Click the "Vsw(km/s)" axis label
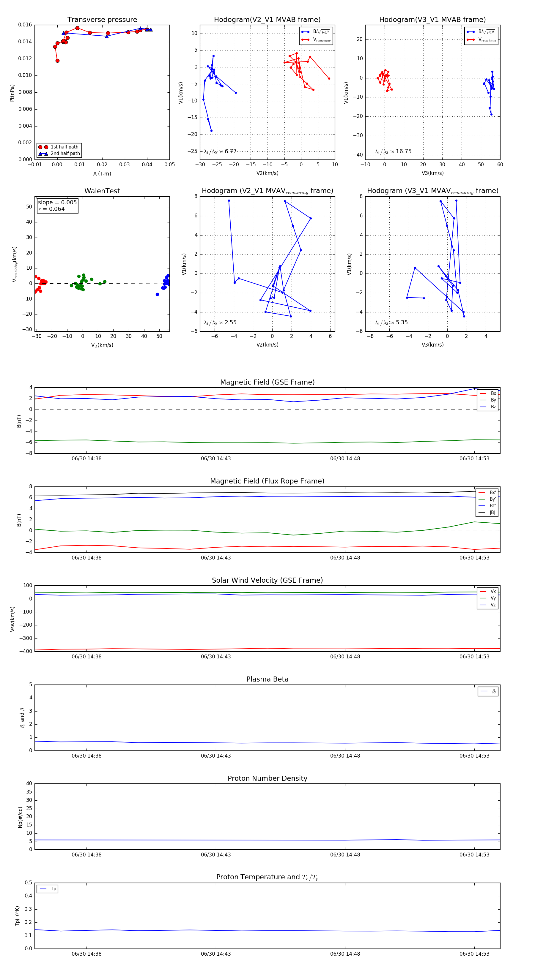This screenshot has width=535, height=980. pos(12,619)
